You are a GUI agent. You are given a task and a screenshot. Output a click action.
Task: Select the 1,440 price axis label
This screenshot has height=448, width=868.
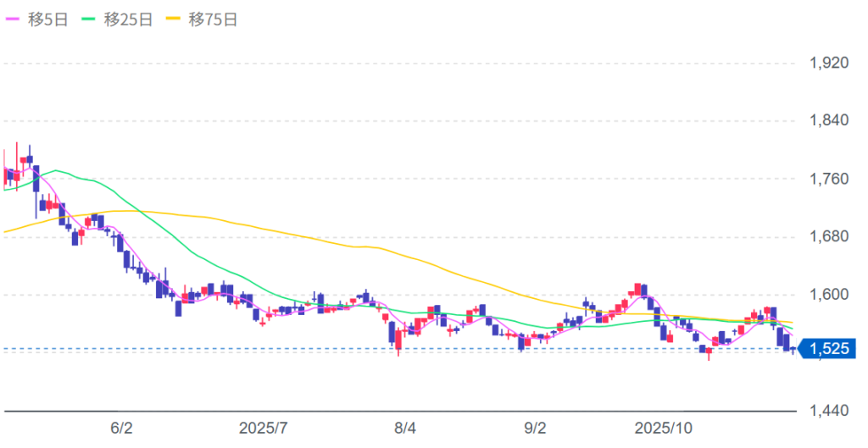(x=829, y=411)
